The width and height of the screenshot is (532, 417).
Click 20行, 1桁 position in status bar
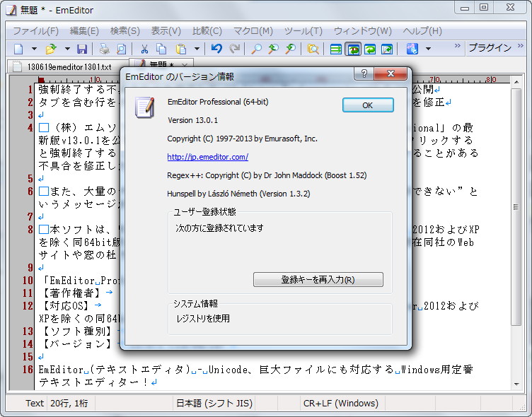click(69, 403)
